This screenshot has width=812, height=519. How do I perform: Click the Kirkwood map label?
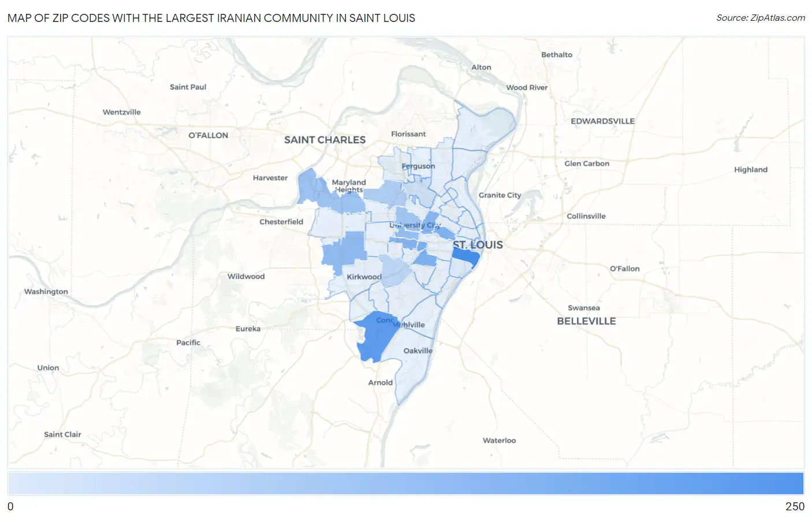[x=364, y=277]
